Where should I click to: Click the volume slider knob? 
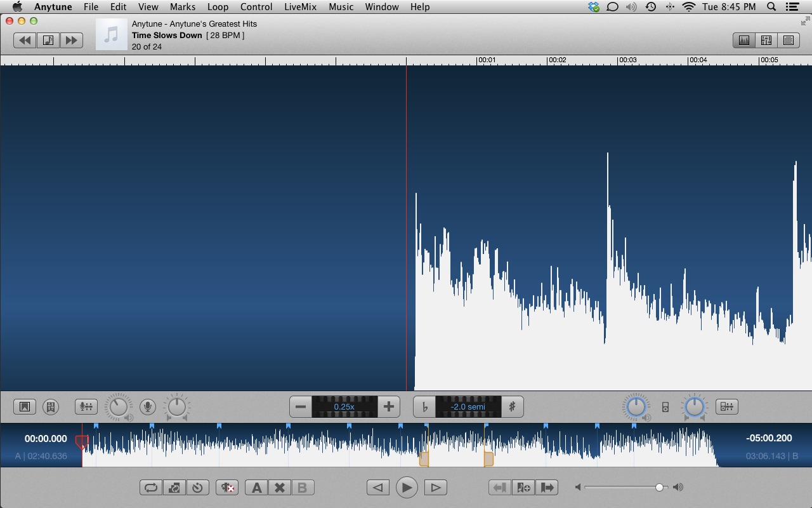coord(660,487)
